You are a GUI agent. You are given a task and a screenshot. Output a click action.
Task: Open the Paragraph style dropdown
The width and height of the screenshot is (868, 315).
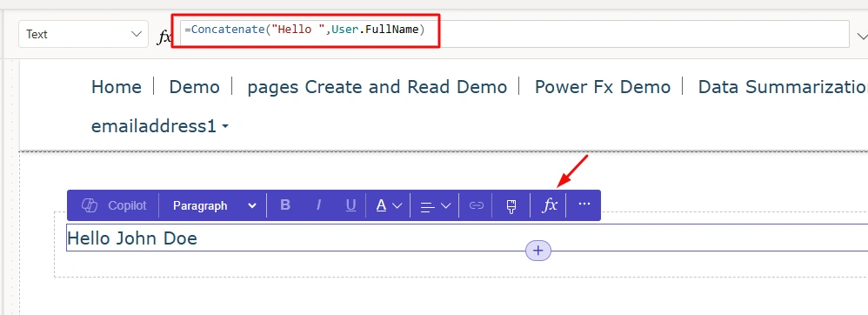[214, 205]
